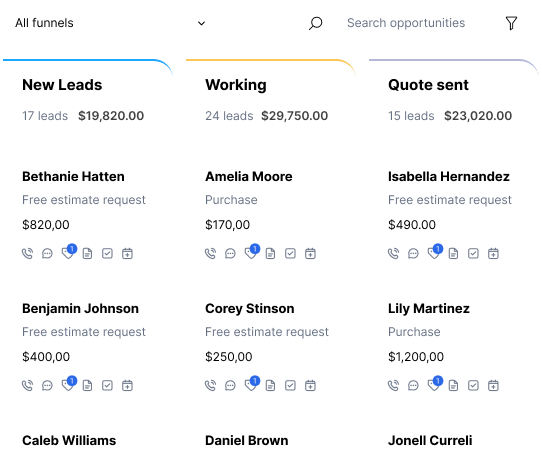Click calendar add icon on Corey Stinson card

[310, 386]
